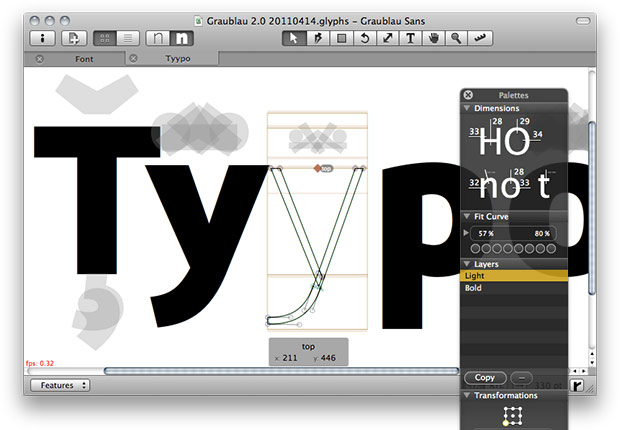
Task: Click dimension value 28 above H
Action: 497,121
